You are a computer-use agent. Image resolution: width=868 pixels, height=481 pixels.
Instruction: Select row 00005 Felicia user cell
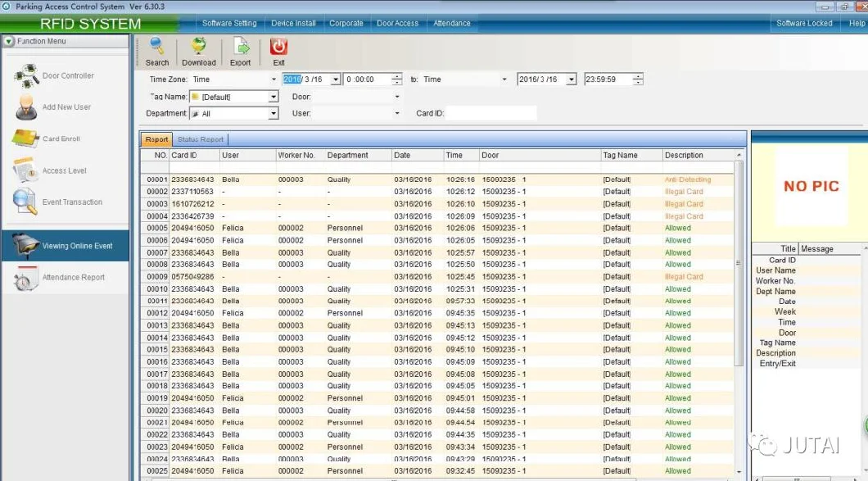(x=233, y=229)
